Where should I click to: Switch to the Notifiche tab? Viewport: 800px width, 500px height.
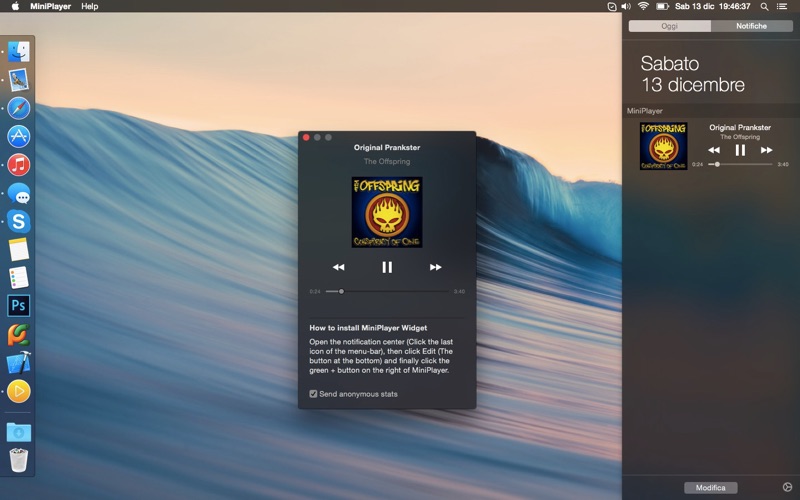(752, 26)
